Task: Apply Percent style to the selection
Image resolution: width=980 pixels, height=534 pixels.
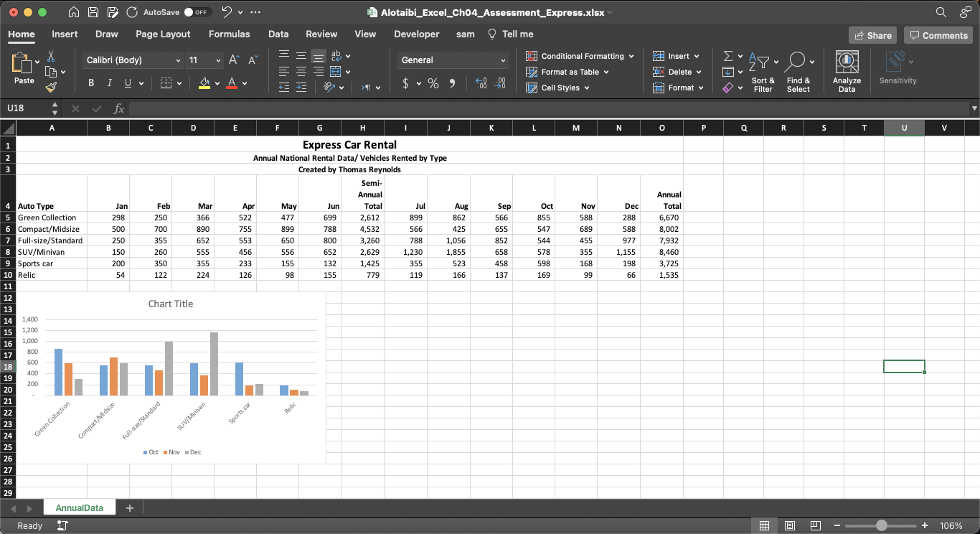Action: 433,83
